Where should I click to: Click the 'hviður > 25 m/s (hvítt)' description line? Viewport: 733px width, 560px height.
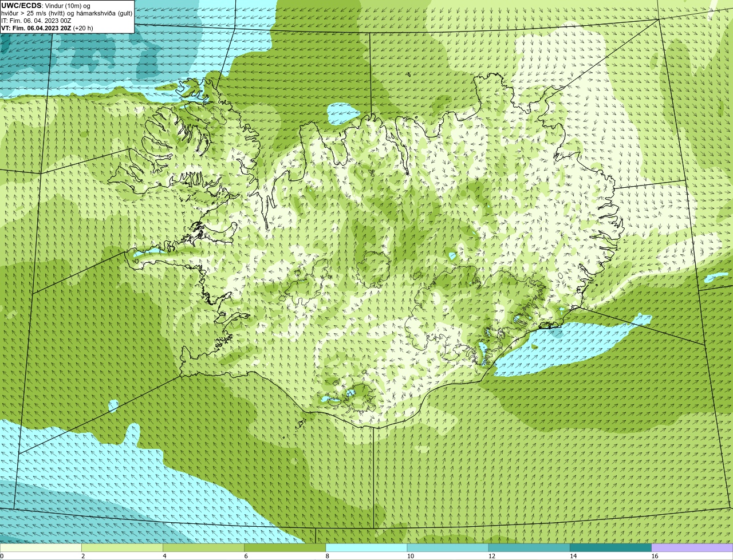(x=67, y=13)
